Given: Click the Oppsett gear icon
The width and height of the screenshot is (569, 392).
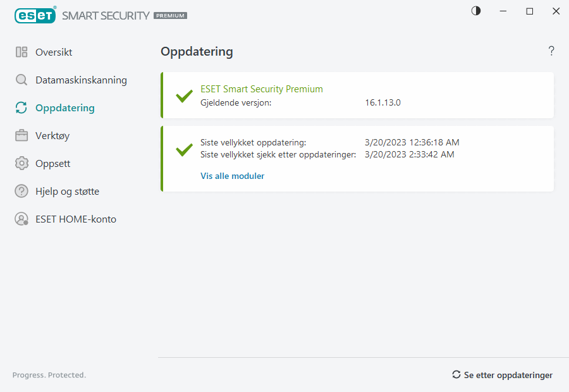Looking at the screenshot, I should [21, 164].
